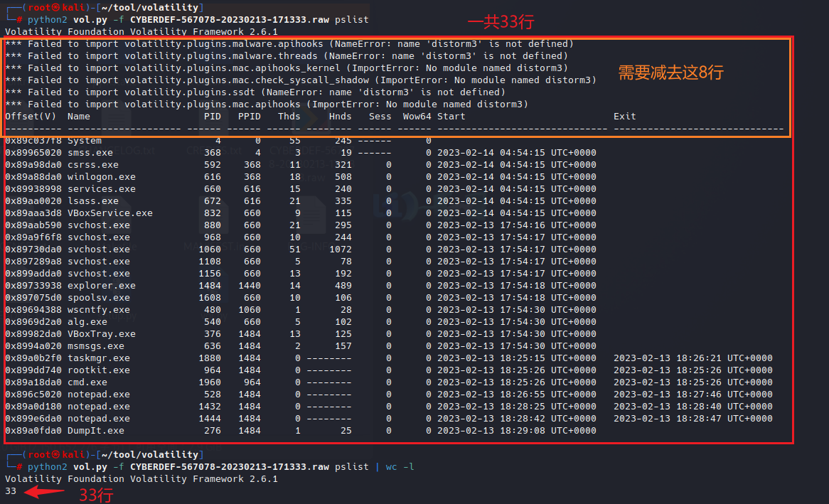Click the Offset(V) column header
This screenshot has height=504, width=829.
click(x=31, y=117)
